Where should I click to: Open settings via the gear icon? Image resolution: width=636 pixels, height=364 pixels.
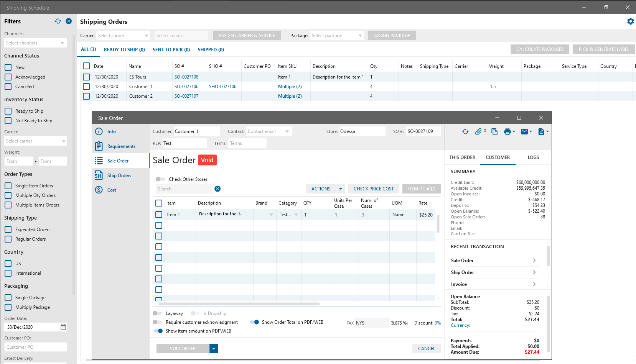[x=630, y=21]
